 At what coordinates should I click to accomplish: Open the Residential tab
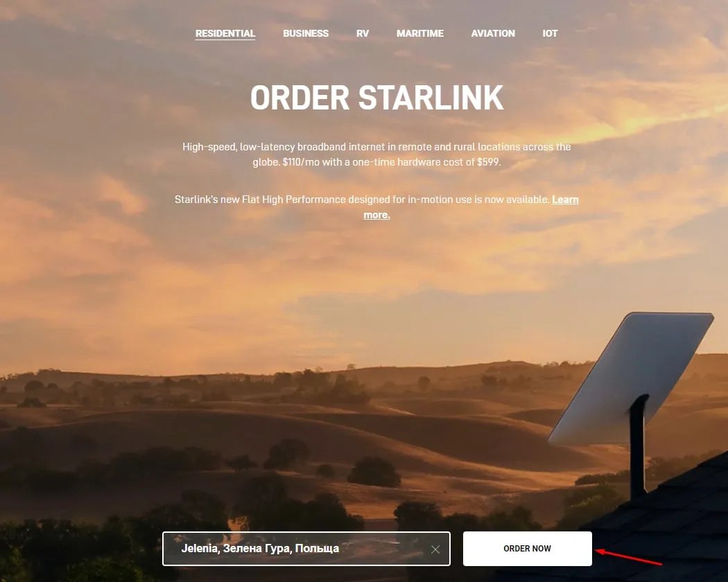point(225,33)
